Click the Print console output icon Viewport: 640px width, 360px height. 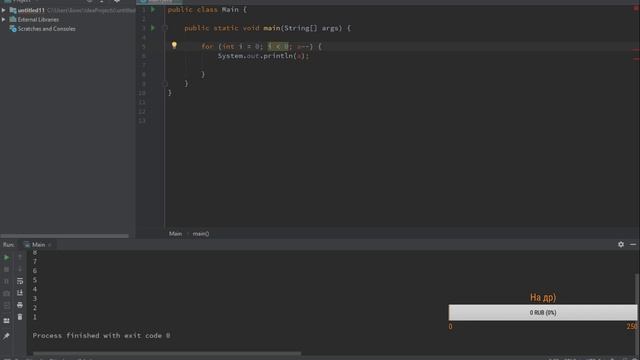20,305
